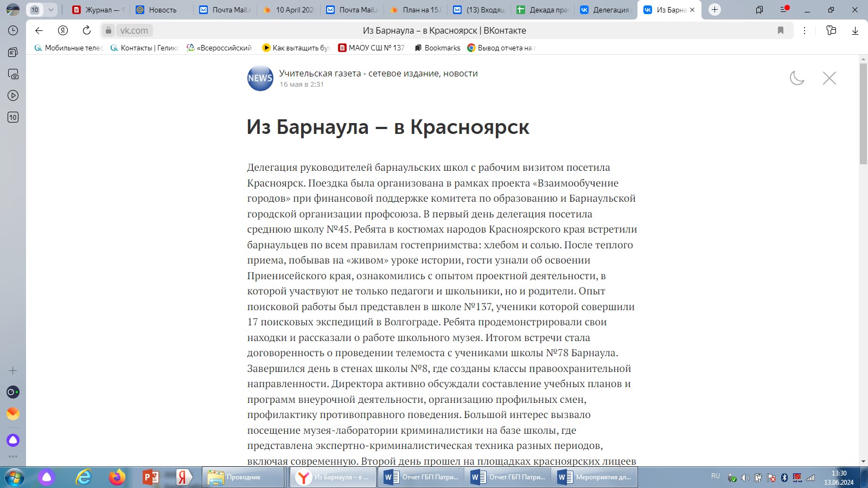
Task: Close the article with X icon
Action: 829,78
